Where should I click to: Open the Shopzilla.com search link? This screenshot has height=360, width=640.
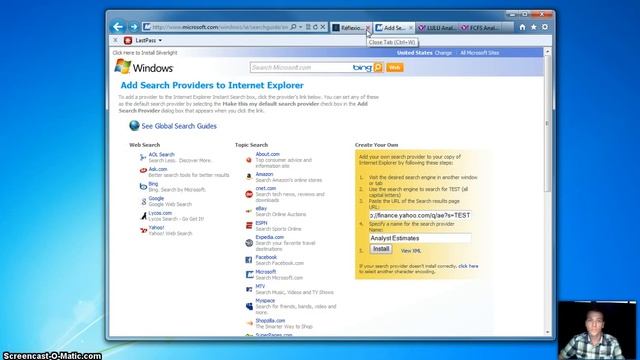tap(270, 321)
